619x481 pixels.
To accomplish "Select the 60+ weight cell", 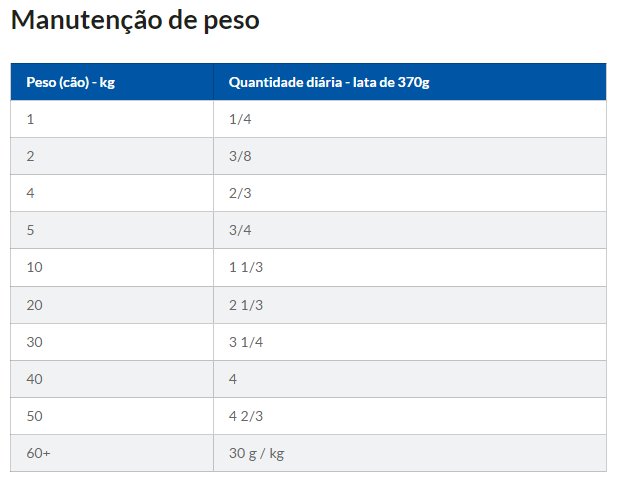I will pyautogui.click(x=39, y=453).
